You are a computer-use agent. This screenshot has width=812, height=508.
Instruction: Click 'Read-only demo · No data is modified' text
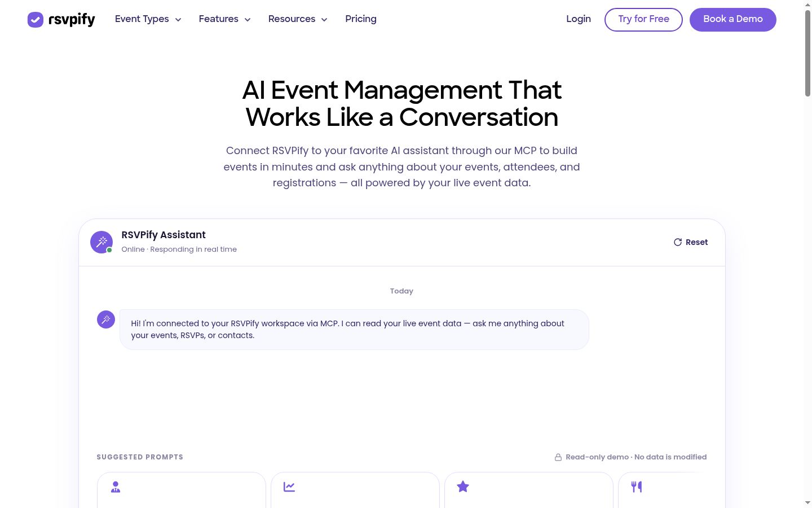[x=636, y=457]
